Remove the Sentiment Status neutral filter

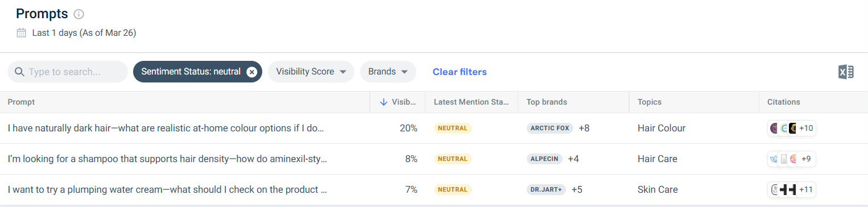coord(252,72)
